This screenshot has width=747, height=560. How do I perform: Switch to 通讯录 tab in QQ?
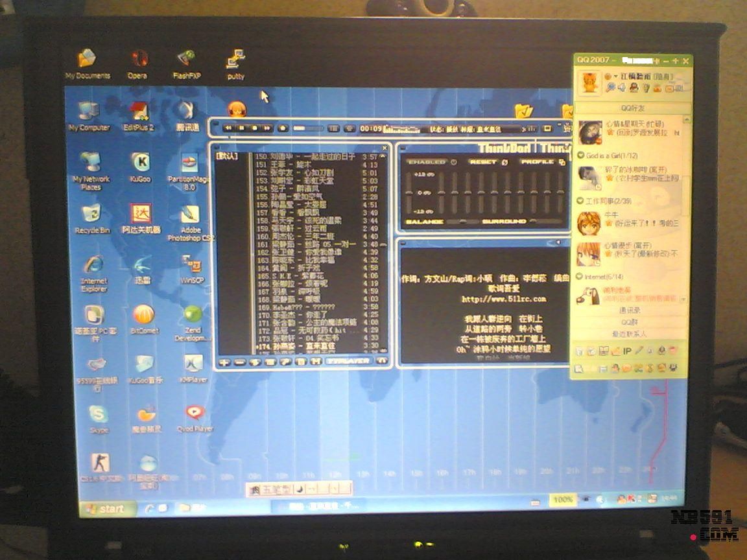630,310
